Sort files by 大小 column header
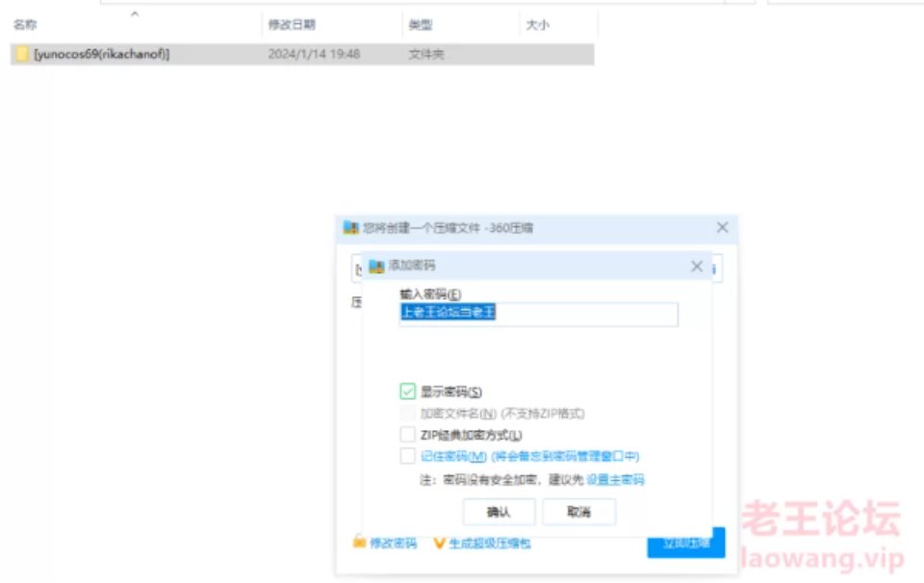The height and width of the screenshot is (583, 924). (537, 25)
